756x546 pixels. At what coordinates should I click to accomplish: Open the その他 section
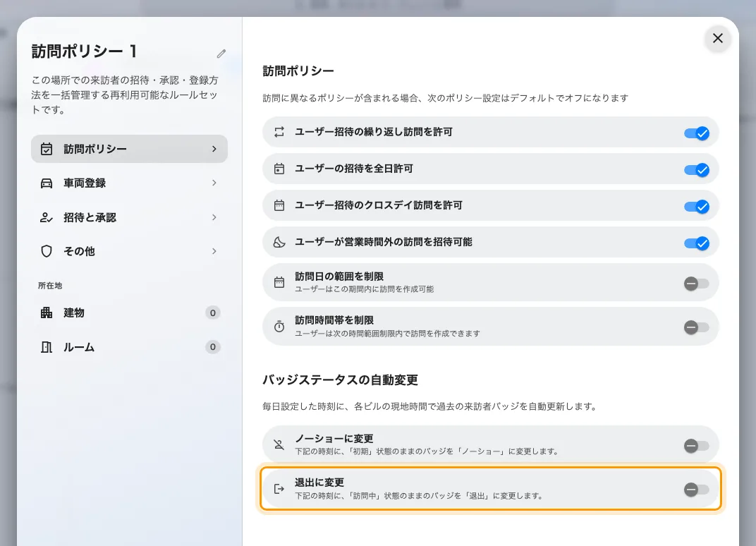(129, 251)
